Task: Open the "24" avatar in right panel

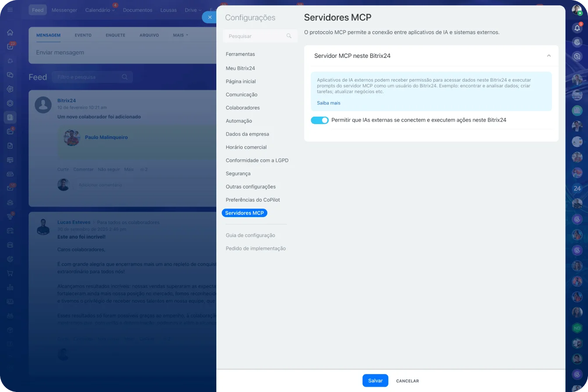Action: pyautogui.click(x=577, y=189)
